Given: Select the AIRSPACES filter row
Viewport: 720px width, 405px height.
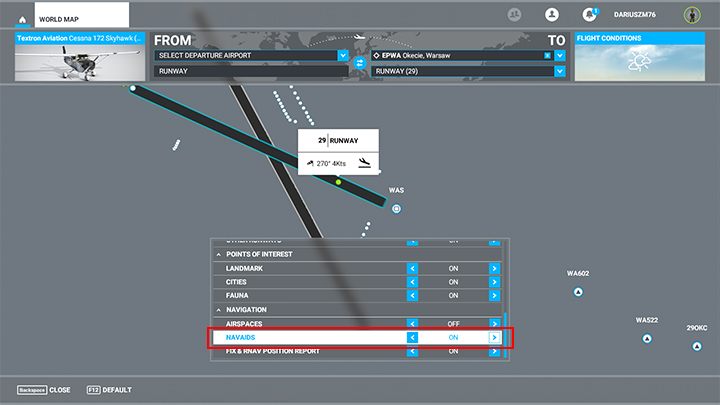Looking at the screenshot, I should [x=357, y=323].
